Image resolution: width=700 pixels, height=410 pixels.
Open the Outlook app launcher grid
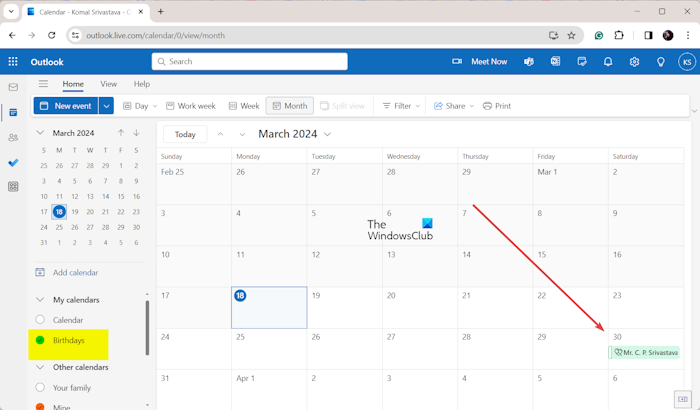coord(13,62)
